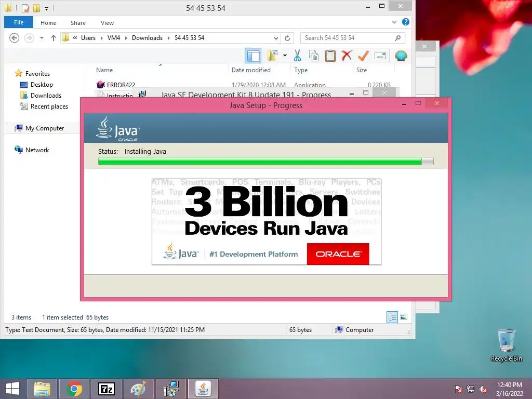Click the muted volume tray icon
This screenshot has height=399, width=532.
[483, 389]
